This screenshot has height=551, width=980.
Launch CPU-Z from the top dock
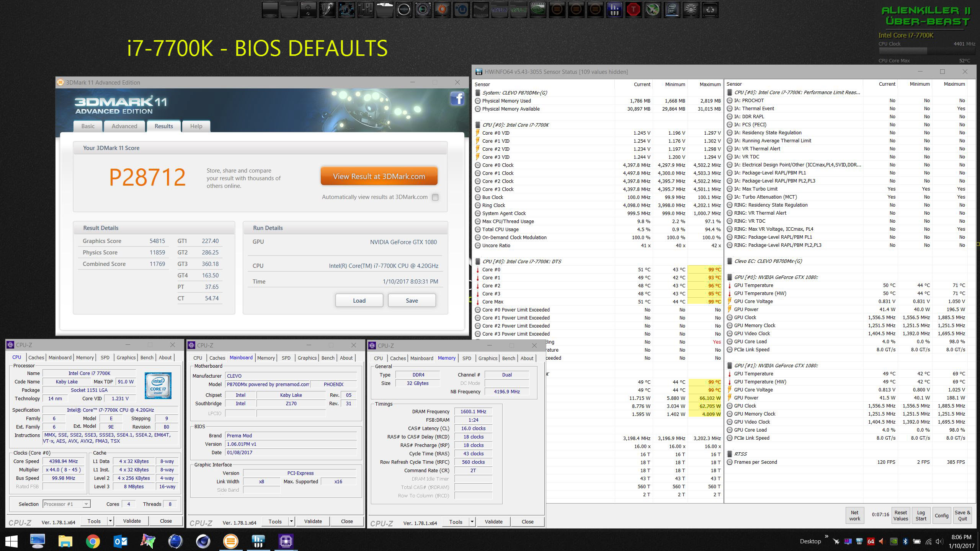500,10
